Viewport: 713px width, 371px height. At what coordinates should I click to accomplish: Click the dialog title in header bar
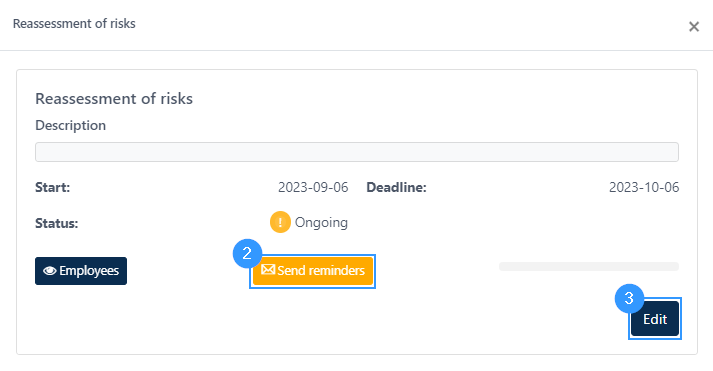pos(74,24)
